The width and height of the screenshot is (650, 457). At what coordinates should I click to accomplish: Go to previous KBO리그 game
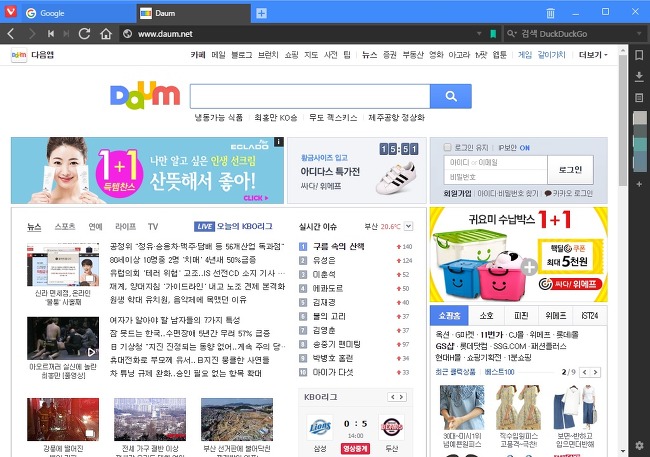pyautogui.click(x=393, y=397)
